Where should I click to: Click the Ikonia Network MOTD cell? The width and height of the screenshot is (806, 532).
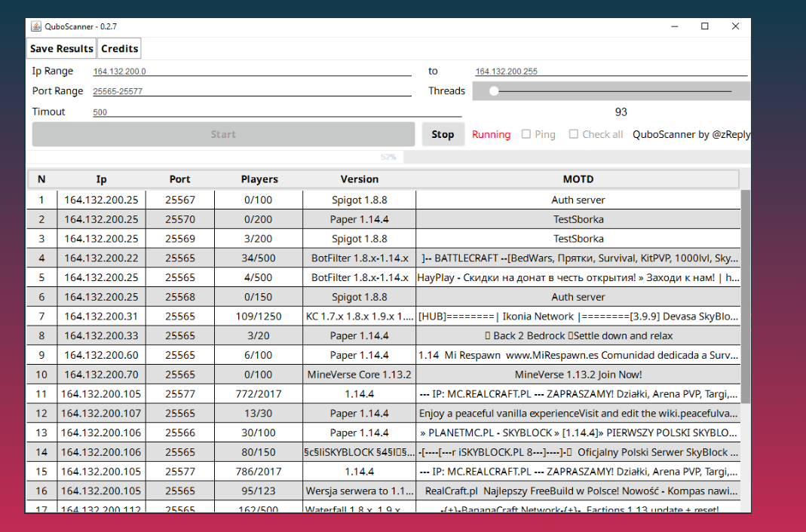point(578,316)
